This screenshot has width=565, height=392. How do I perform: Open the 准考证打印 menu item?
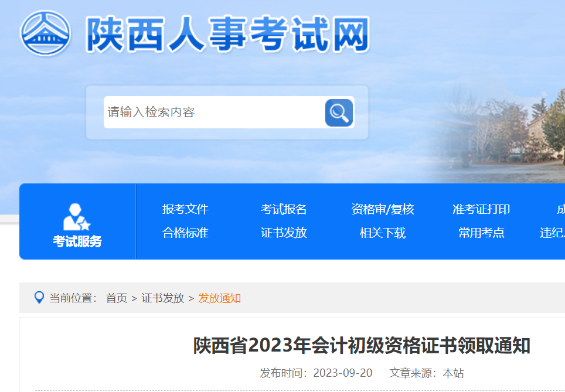tap(481, 209)
